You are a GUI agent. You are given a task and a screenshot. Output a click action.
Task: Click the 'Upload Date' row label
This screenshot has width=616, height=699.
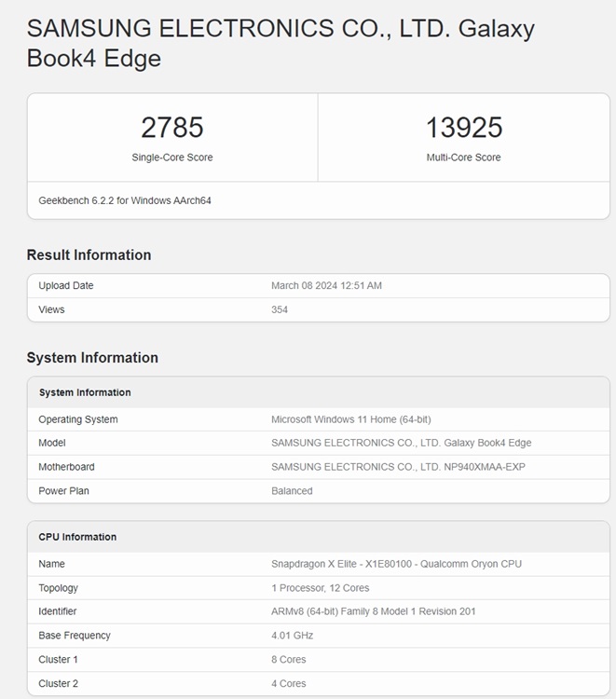click(66, 286)
